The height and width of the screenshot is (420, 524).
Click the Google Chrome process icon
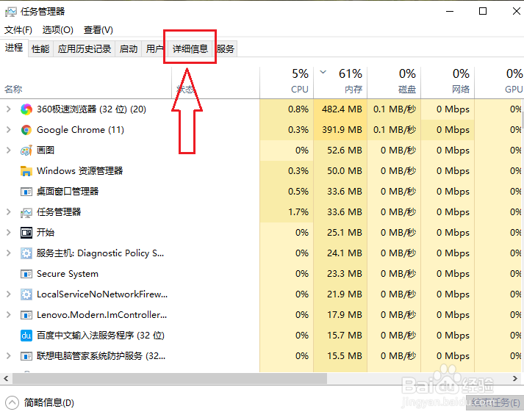tap(26, 130)
